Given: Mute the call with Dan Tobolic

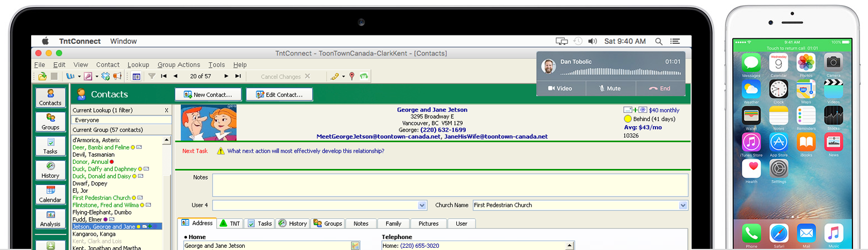Looking at the screenshot, I should coord(610,88).
